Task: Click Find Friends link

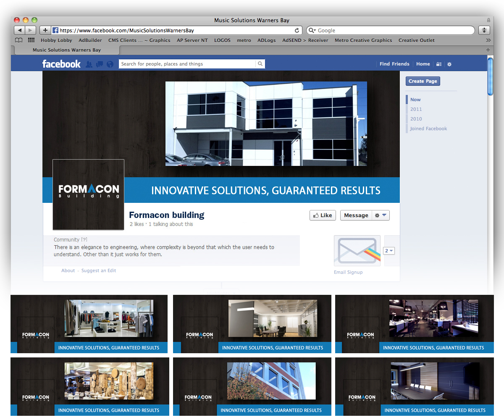Action: click(x=394, y=64)
